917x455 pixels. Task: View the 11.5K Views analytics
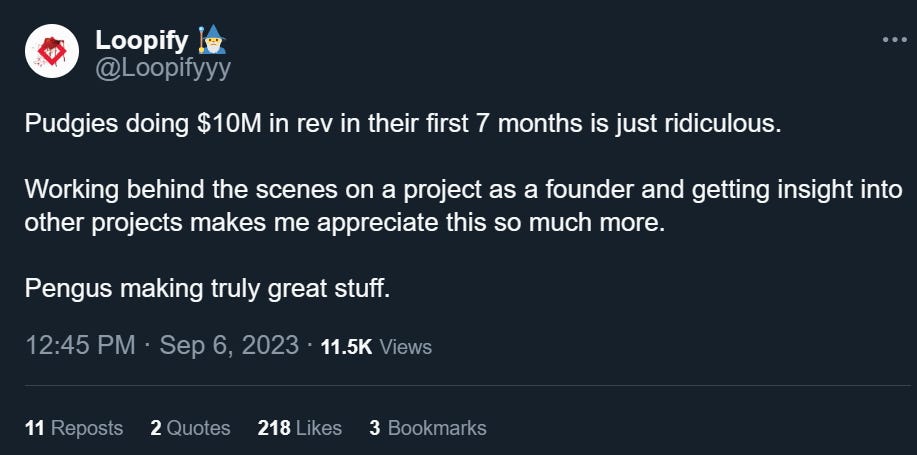(376, 347)
